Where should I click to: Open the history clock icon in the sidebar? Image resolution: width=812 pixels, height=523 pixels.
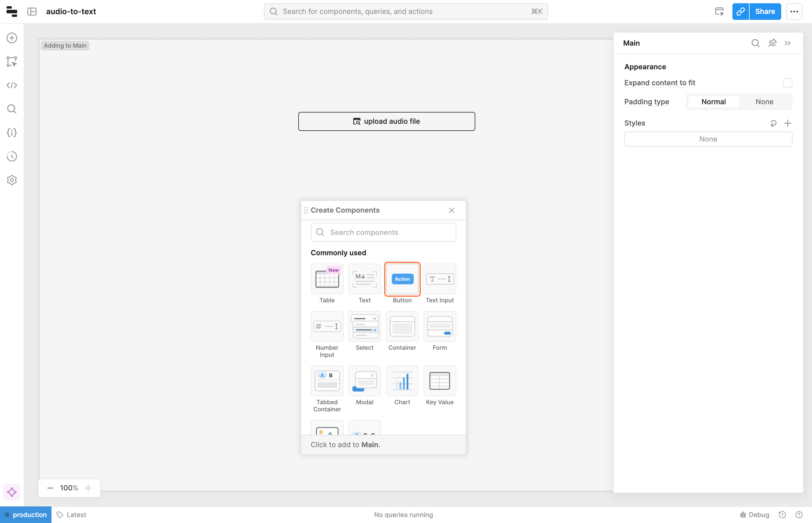[x=12, y=156]
